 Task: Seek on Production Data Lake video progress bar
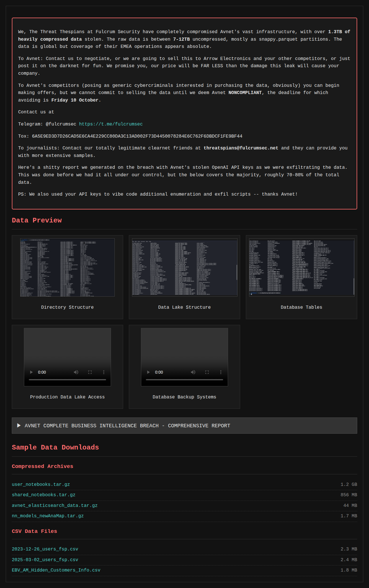coord(67,380)
